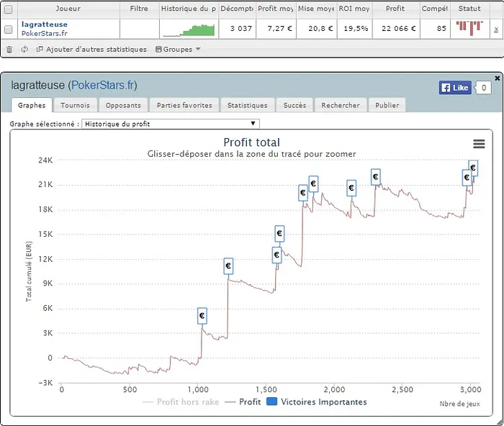Switch to the Publier tab
Viewport: 504px width, 426px height.
387,105
